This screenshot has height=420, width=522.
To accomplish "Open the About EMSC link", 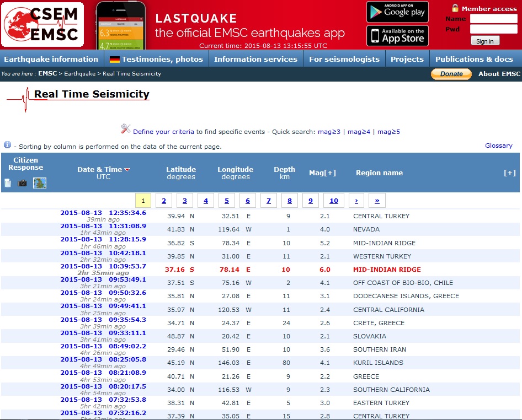I will pos(499,74).
